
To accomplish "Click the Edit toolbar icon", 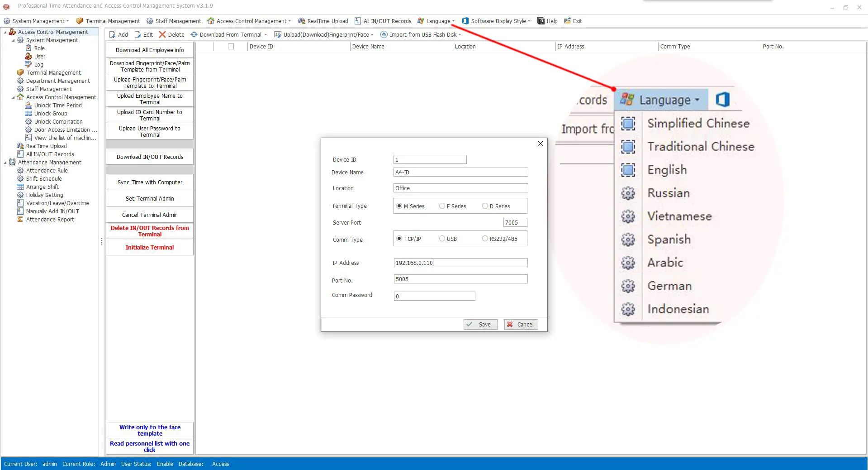I will click(138, 35).
